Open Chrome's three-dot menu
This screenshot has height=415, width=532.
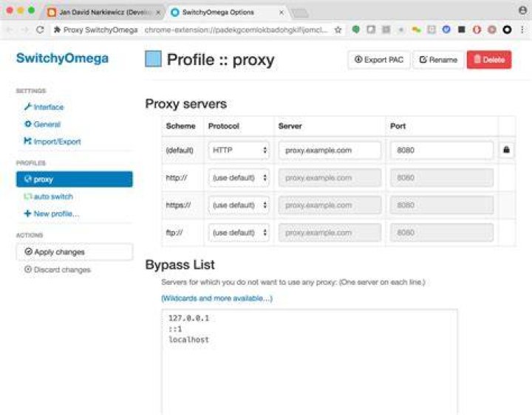pos(522,30)
